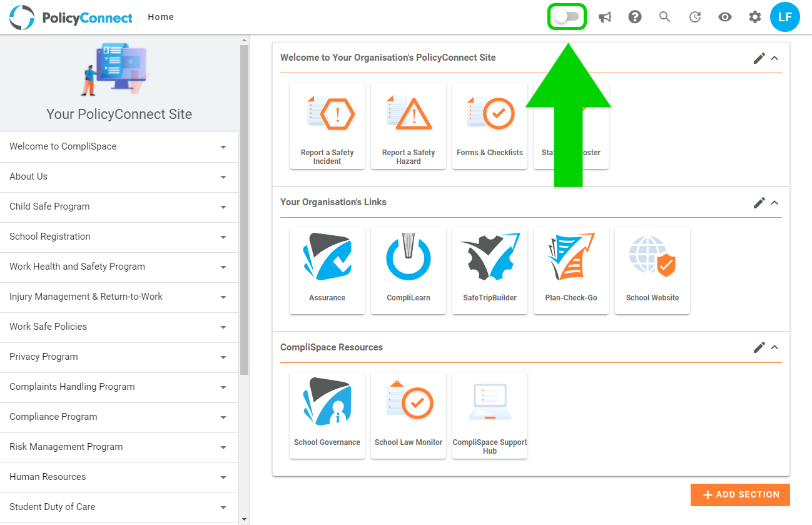Click the sidebar header illustration image

coord(118,69)
